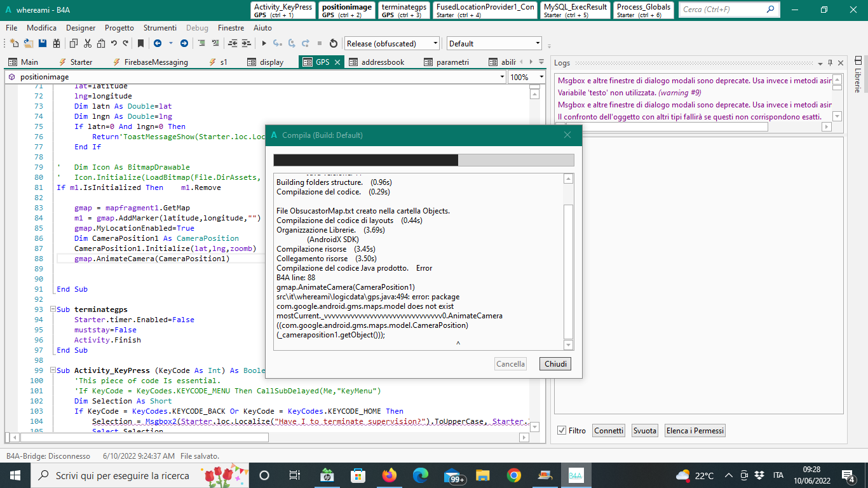Click the Chiudi button in build dialog
The width and height of the screenshot is (868, 488).
(555, 364)
